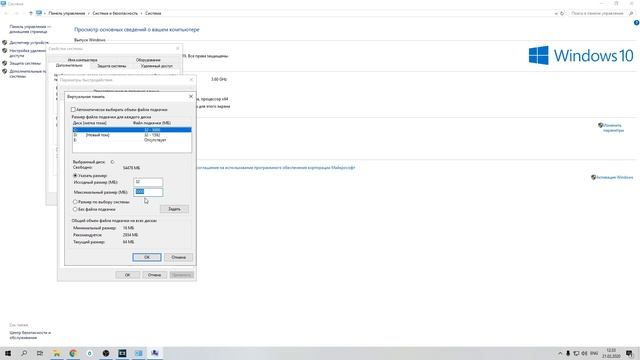Refresh the Control Panel address bar

[x=562, y=13]
